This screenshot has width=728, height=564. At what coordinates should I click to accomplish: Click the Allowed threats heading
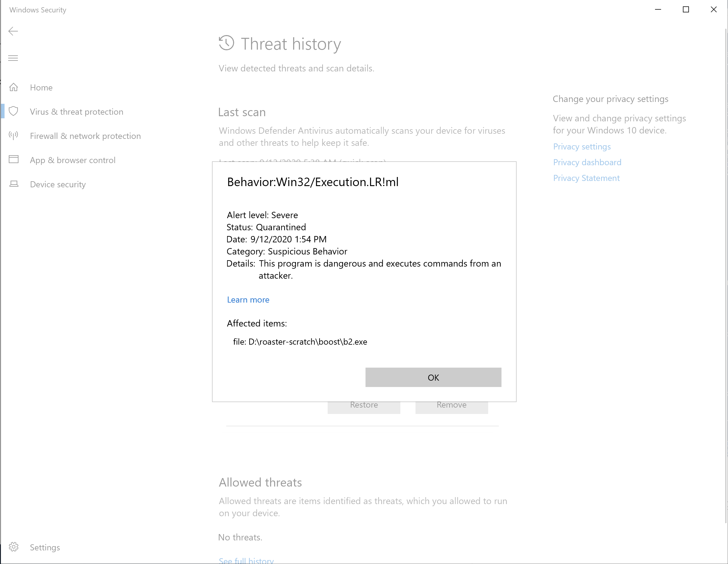click(x=260, y=483)
